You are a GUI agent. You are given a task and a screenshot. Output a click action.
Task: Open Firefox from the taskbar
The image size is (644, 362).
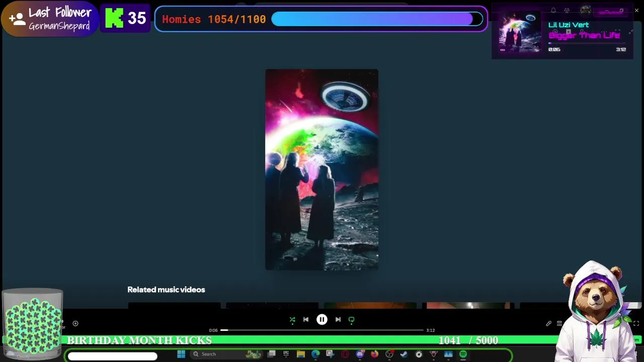(x=374, y=354)
